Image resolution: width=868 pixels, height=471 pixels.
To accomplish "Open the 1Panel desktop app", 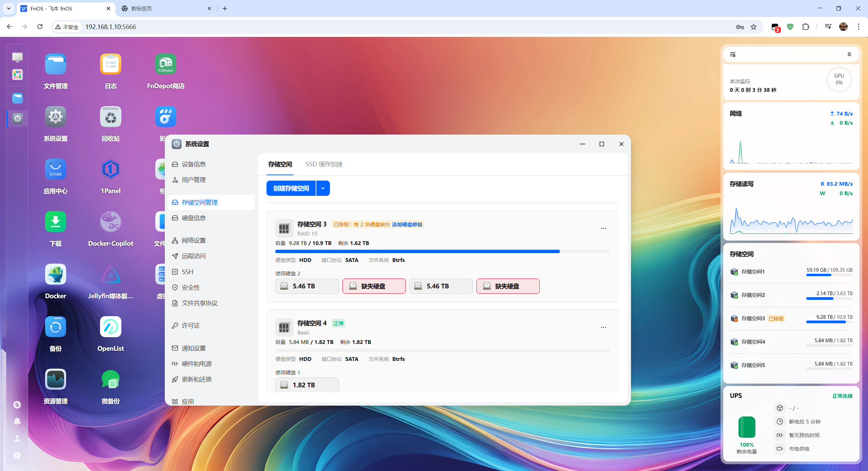I will coord(111,169).
